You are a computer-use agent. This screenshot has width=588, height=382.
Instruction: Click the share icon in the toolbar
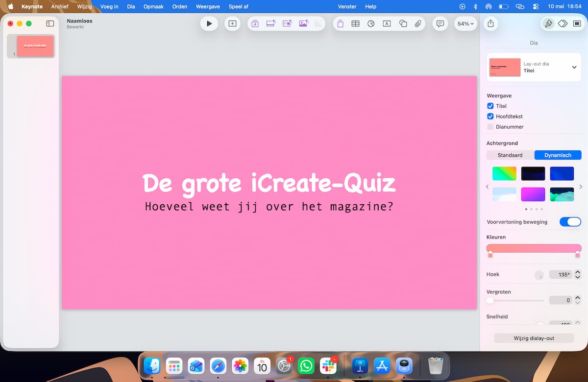point(491,24)
